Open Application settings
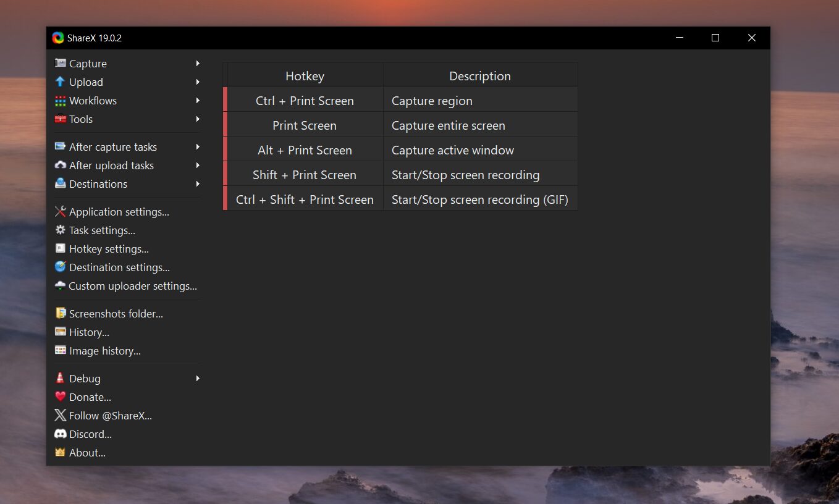This screenshot has width=839, height=504. point(119,212)
